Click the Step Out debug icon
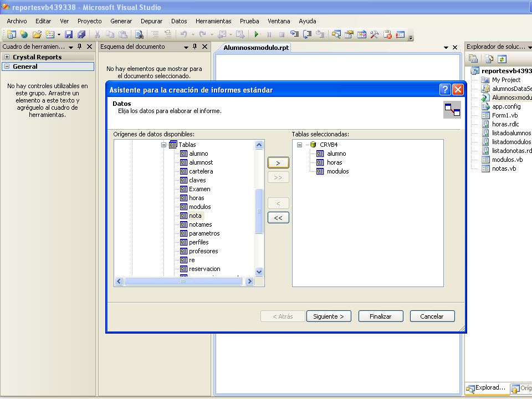532x399 pixels. 320,34
